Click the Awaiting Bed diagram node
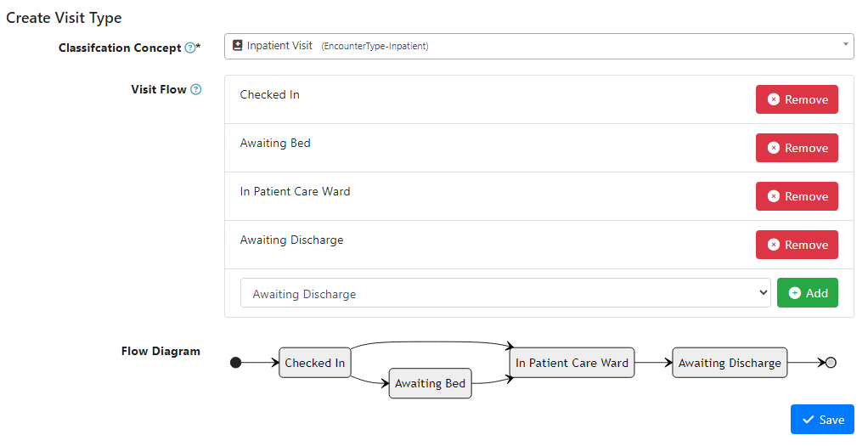The height and width of the screenshot is (446, 868). (x=430, y=383)
